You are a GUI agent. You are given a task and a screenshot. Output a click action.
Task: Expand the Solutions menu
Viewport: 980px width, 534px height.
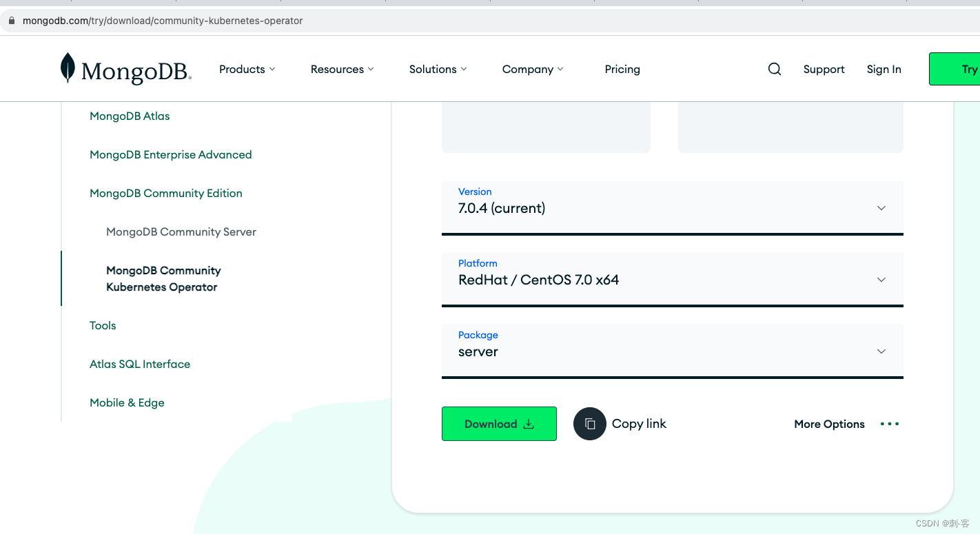438,69
